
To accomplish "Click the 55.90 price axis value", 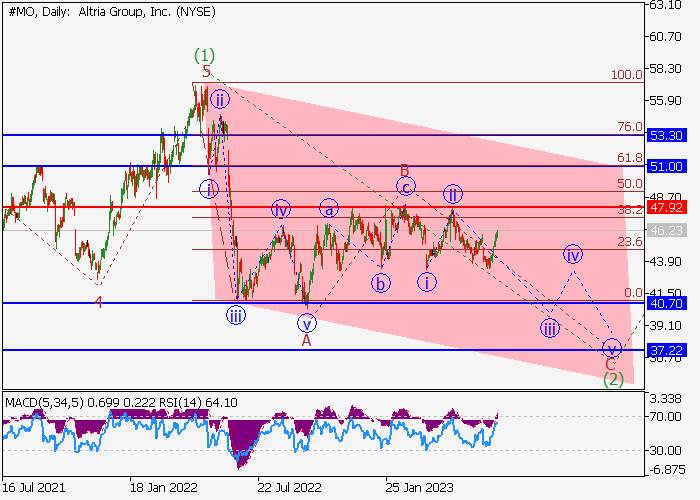I will coord(665,100).
